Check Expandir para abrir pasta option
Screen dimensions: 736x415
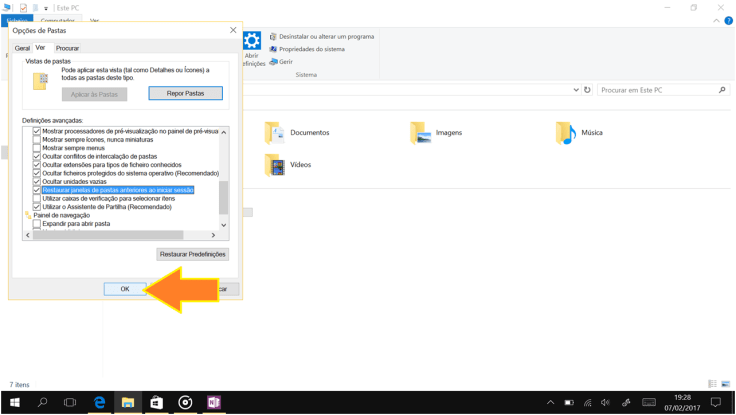37,224
